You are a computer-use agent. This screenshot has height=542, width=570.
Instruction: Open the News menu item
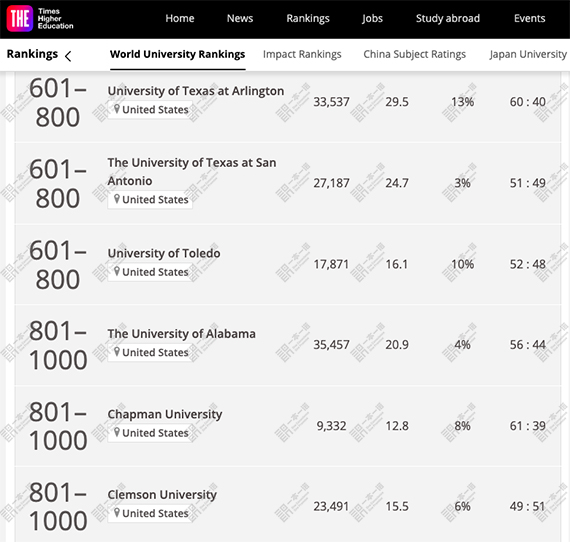(x=240, y=19)
